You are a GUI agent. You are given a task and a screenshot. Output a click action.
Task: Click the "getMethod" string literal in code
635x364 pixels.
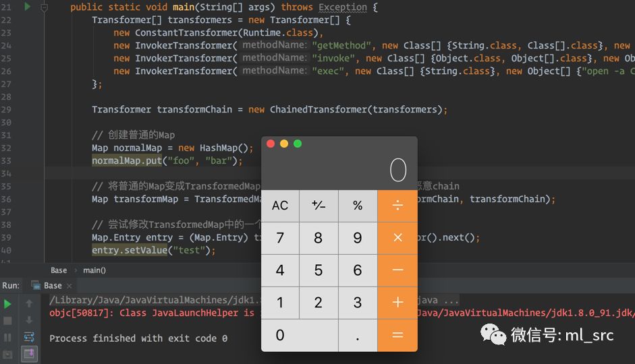pyautogui.click(x=341, y=46)
